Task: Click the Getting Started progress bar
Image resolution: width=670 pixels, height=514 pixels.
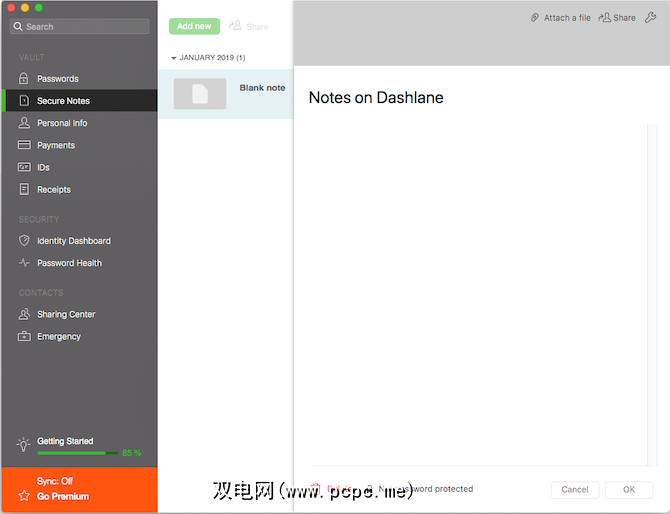Action: tap(78, 453)
